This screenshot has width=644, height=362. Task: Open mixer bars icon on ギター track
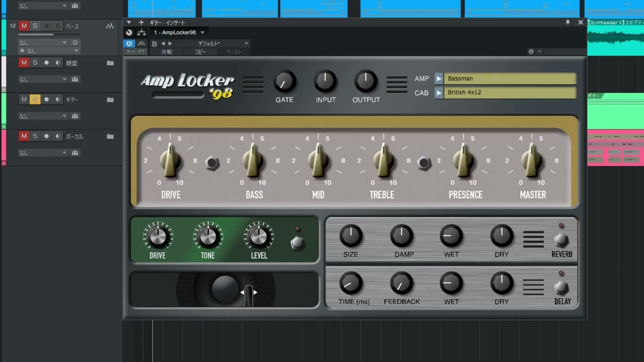[x=75, y=116]
